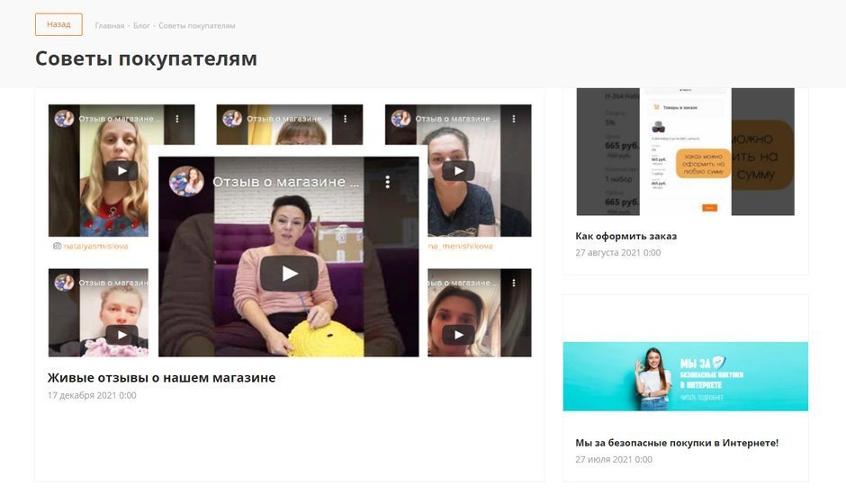Open three-dot menu on top-middle video

click(346, 118)
